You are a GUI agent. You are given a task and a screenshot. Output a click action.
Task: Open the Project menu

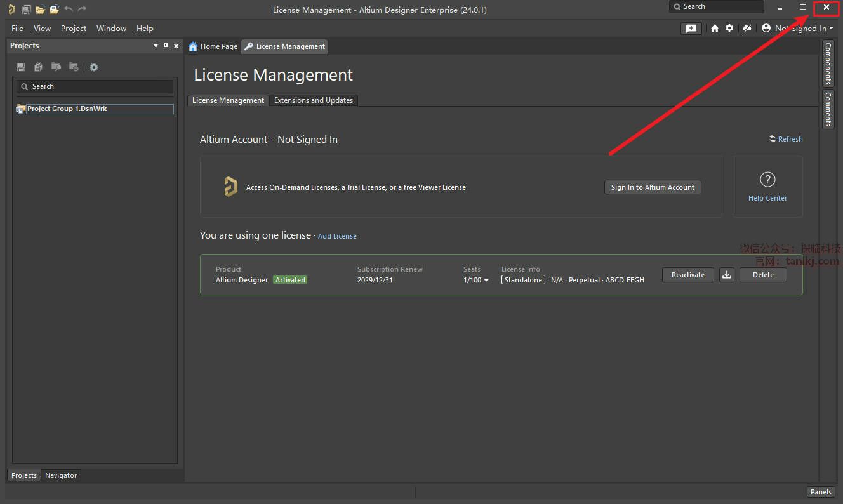pos(74,29)
